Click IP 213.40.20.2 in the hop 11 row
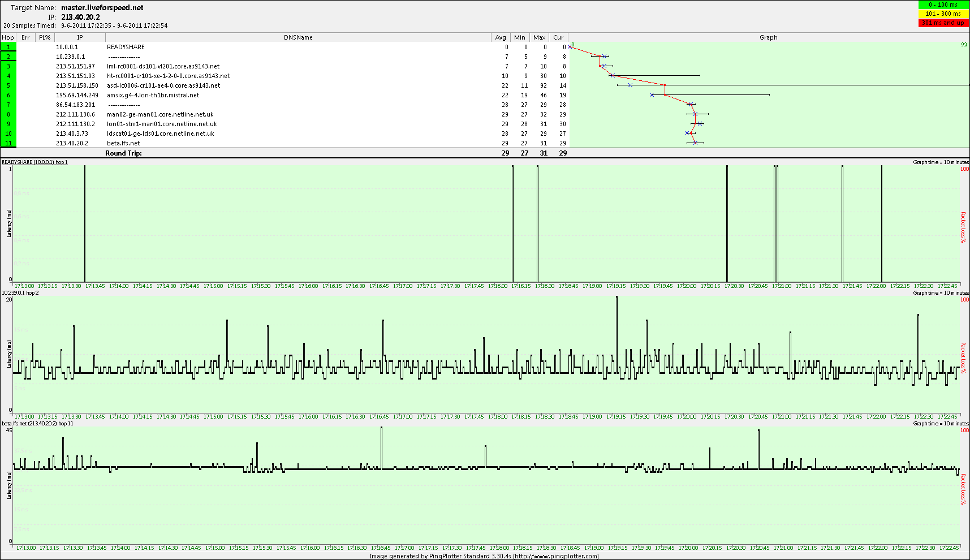 point(72,143)
